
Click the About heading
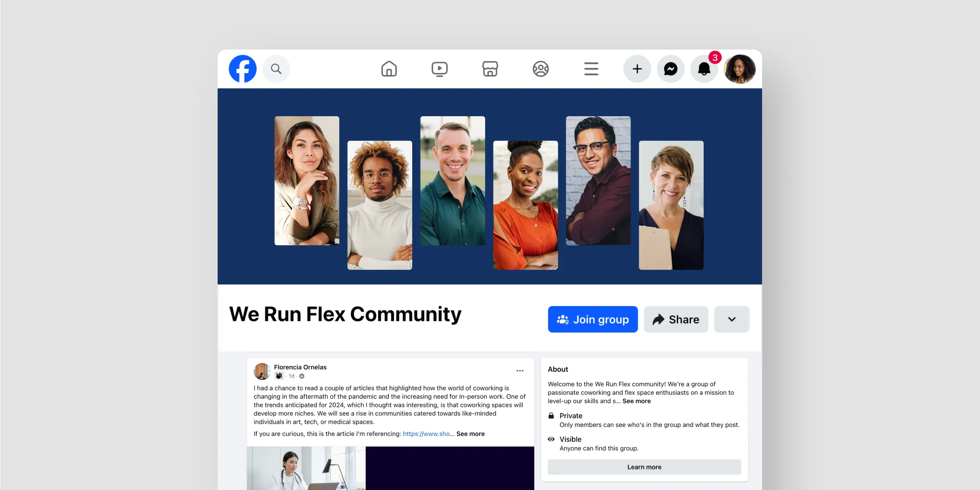(558, 369)
